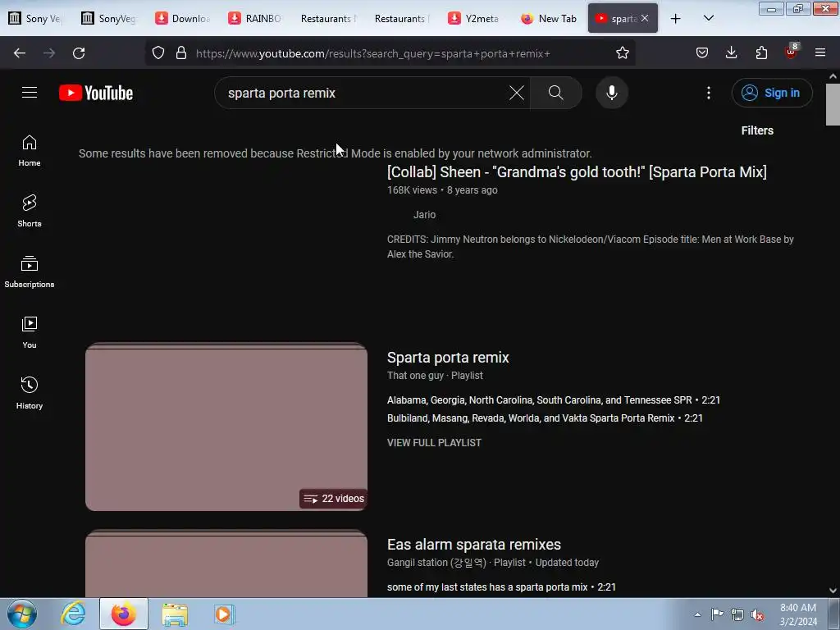This screenshot has width=840, height=630.
Task: Open the Jario channel link
Action: pyautogui.click(x=424, y=214)
